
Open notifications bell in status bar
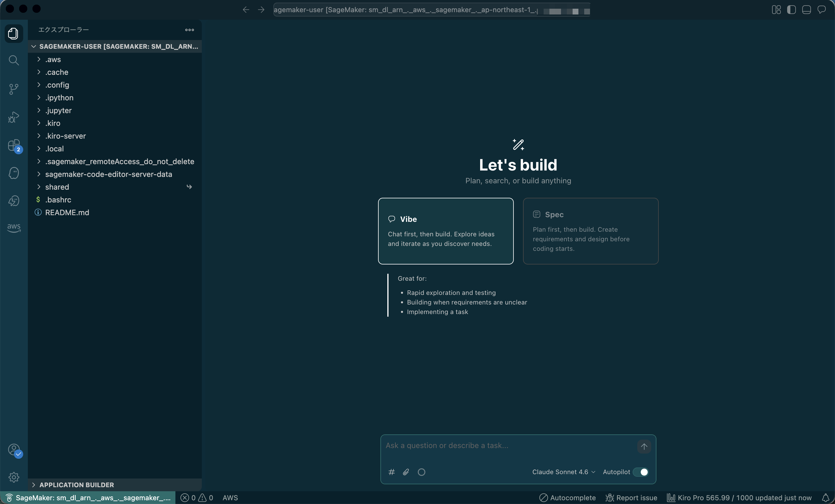point(825,498)
